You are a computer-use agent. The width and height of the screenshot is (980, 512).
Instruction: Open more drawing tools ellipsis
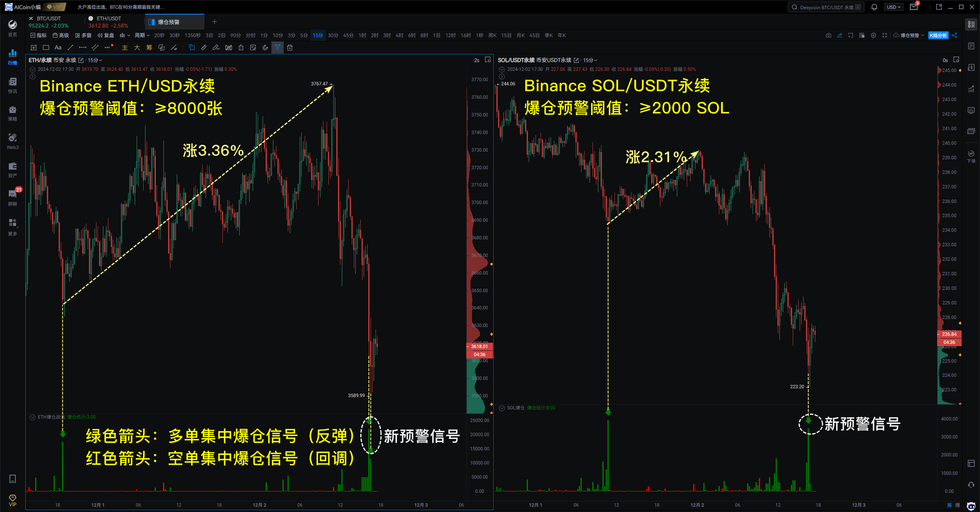pos(108,47)
